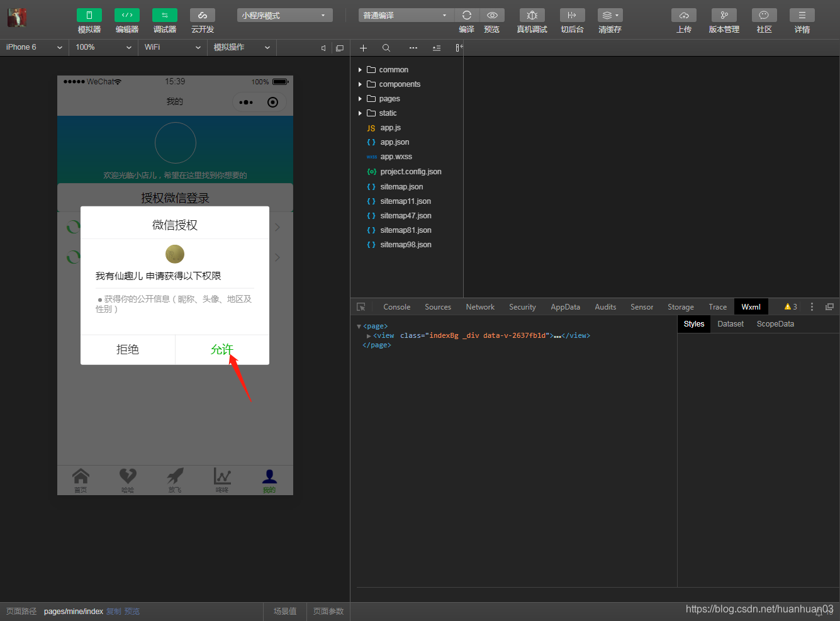Click the mini program capsule menu dots
Viewport: 840px width, 621px height.
[246, 102]
